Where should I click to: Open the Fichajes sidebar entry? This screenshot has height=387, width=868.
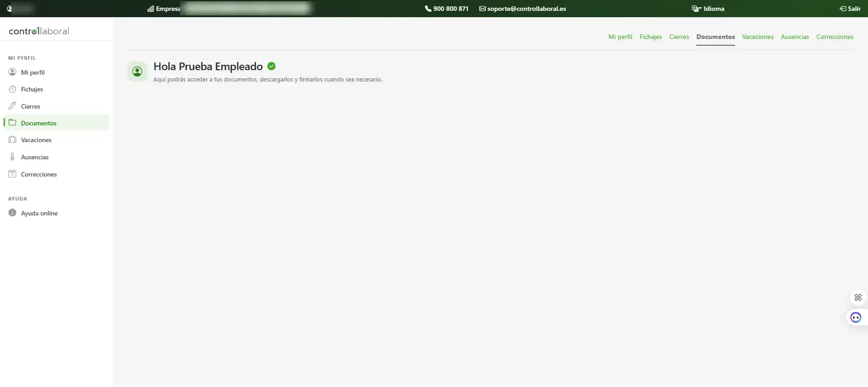click(x=57, y=89)
